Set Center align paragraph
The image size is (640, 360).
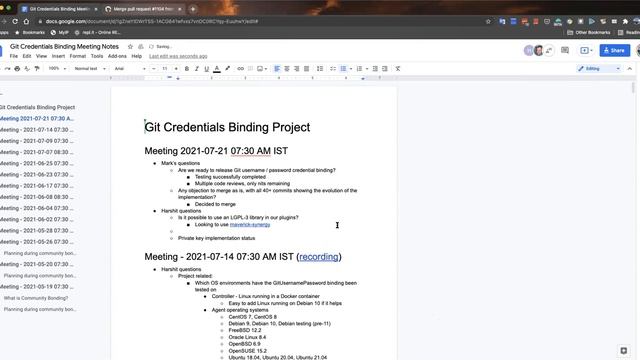click(287, 69)
